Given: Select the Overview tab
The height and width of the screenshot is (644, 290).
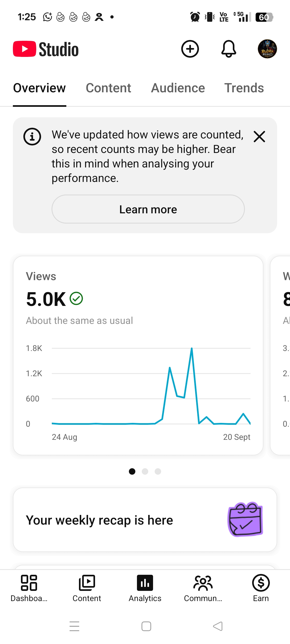Looking at the screenshot, I should (x=39, y=88).
